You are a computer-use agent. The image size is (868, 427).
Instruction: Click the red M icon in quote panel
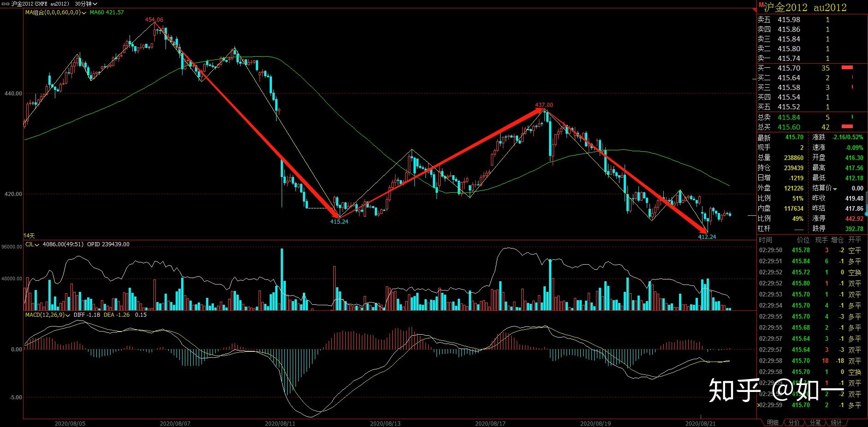click(761, 5)
